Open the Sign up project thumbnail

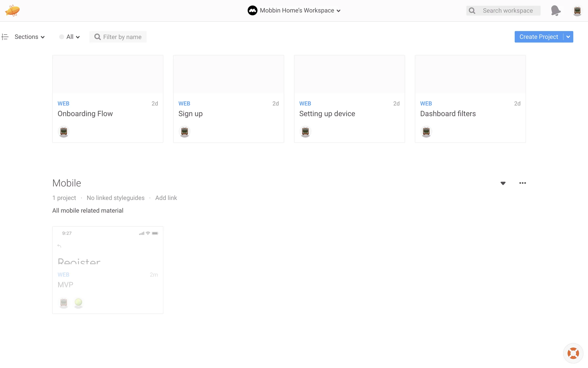click(228, 74)
